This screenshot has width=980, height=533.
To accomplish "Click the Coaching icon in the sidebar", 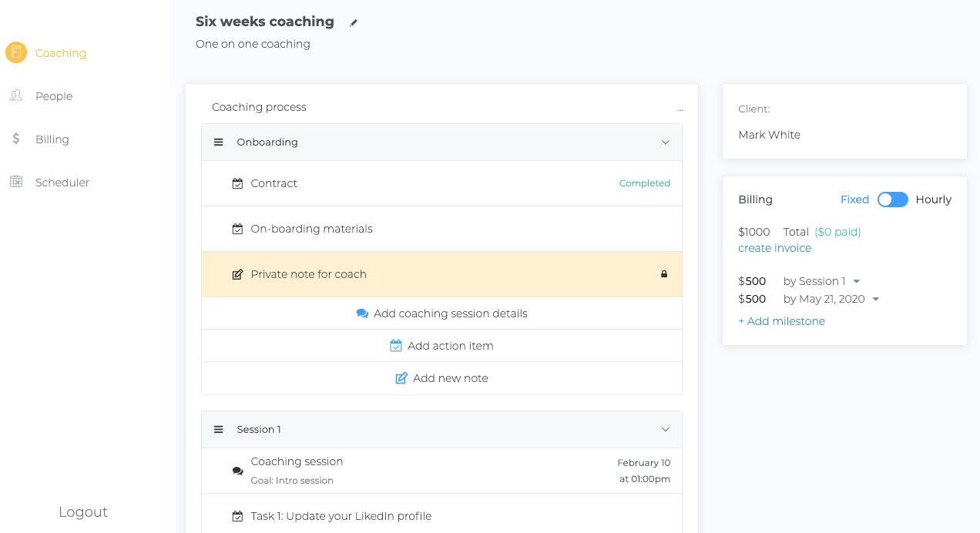I will (16, 52).
